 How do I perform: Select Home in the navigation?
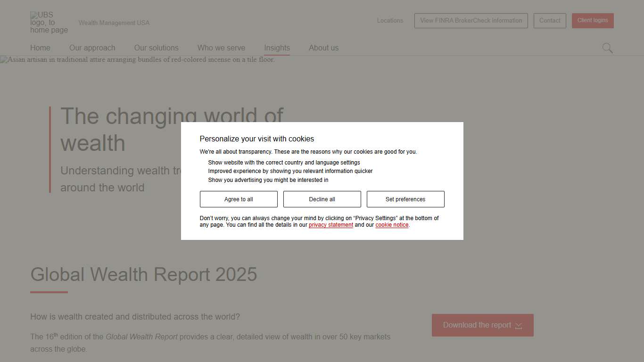tap(40, 48)
